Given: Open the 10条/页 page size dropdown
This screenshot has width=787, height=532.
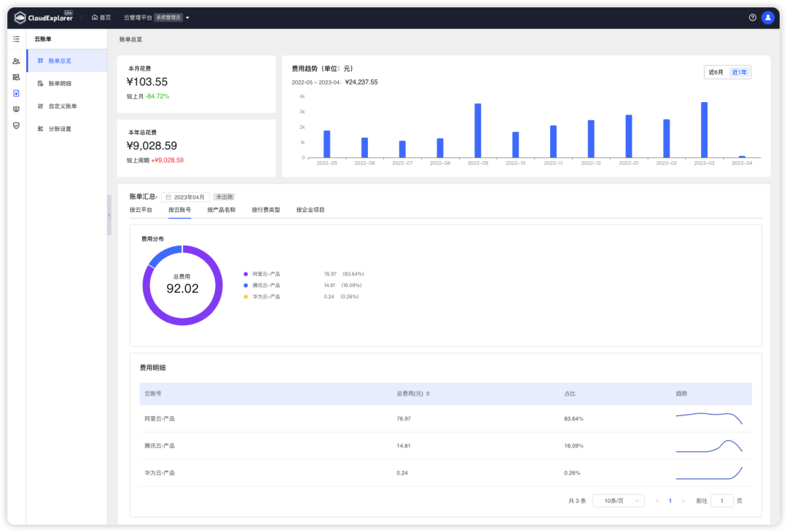Looking at the screenshot, I should [618, 501].
